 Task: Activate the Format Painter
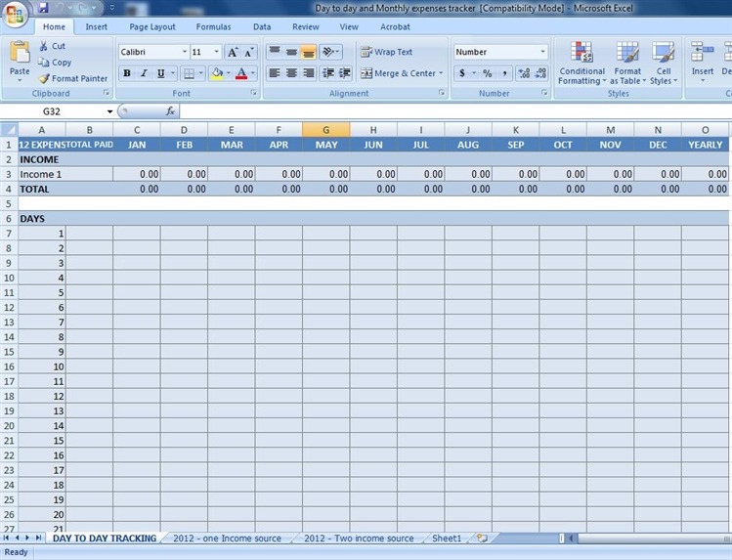[73, 78]
